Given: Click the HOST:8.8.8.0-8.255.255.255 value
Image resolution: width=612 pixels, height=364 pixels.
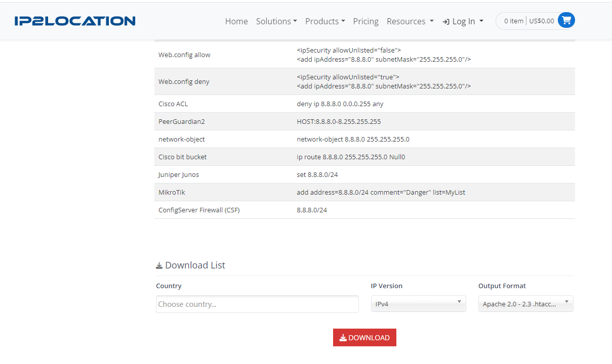Looking at the screenshot, I should click(339, 122).
